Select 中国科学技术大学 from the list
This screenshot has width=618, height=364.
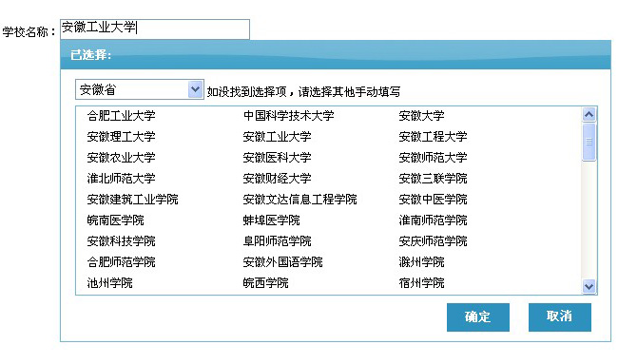point(288,116)
